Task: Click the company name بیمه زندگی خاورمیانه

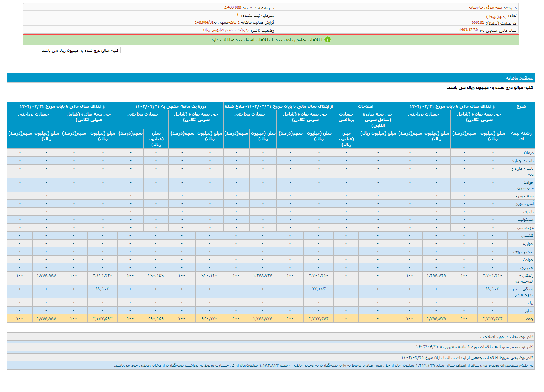Action: 485,7
